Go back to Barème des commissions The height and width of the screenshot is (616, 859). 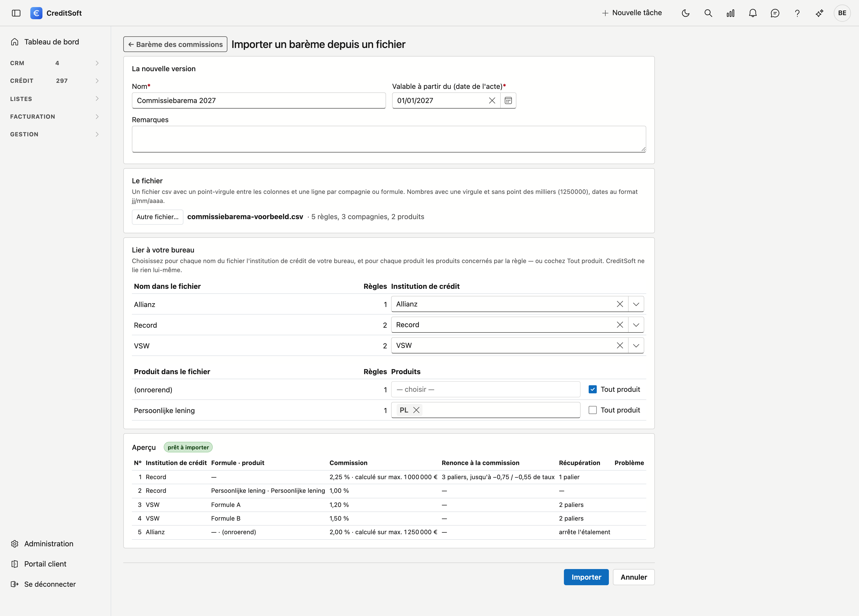(x=175, y=44)
